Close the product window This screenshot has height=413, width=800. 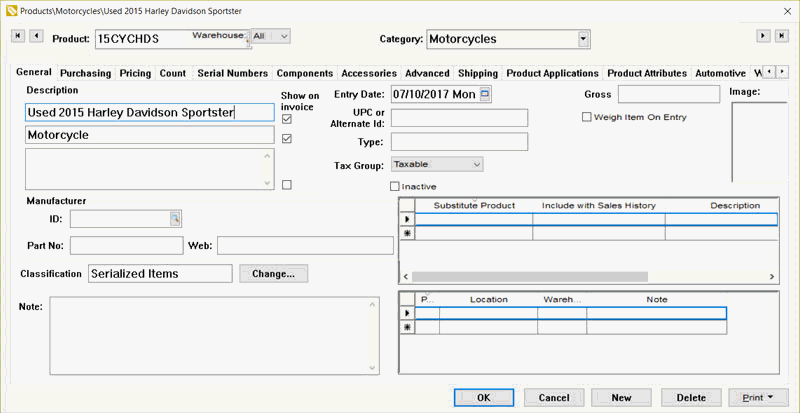pos(787,11)
